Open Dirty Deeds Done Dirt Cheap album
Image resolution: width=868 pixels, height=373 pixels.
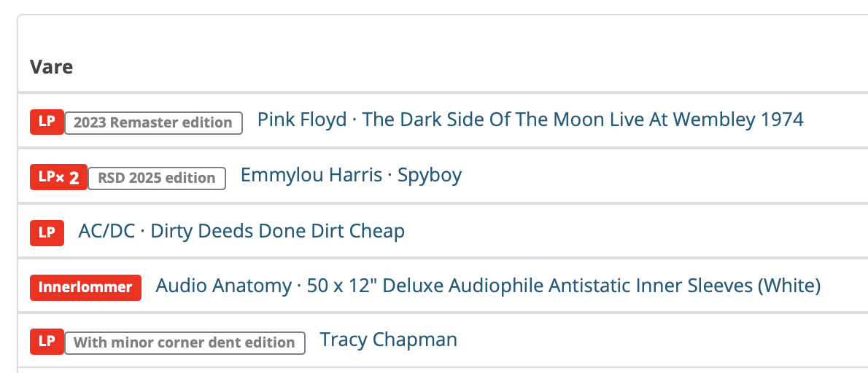coord(278,231)
